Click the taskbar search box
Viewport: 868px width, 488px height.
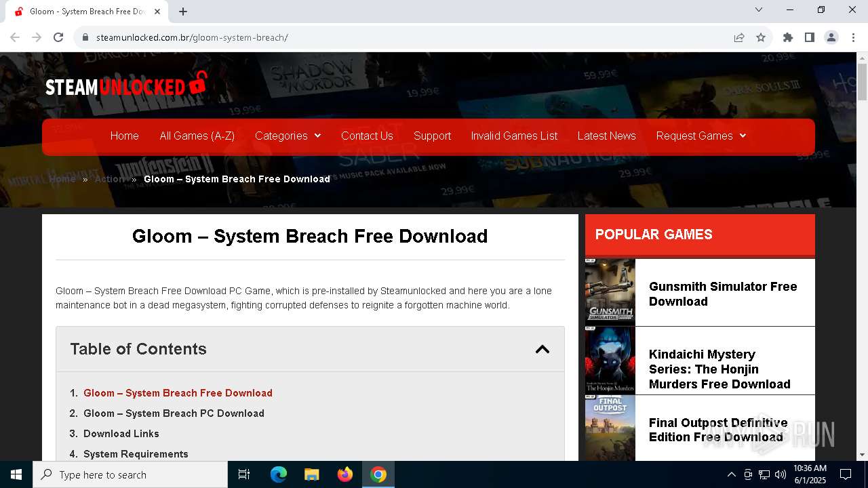(x=130, y=474)
